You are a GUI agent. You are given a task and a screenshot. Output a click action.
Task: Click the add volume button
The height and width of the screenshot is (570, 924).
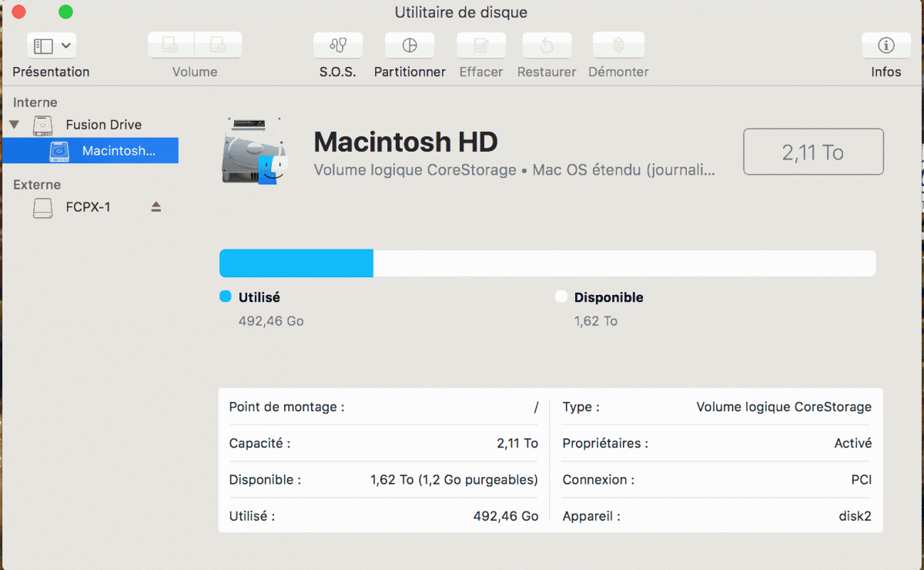click(x=171, y=45)
